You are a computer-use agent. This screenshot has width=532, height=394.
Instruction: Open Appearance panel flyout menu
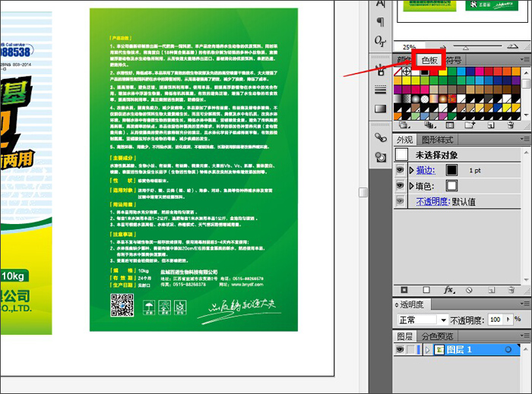[x=525, y=139]
